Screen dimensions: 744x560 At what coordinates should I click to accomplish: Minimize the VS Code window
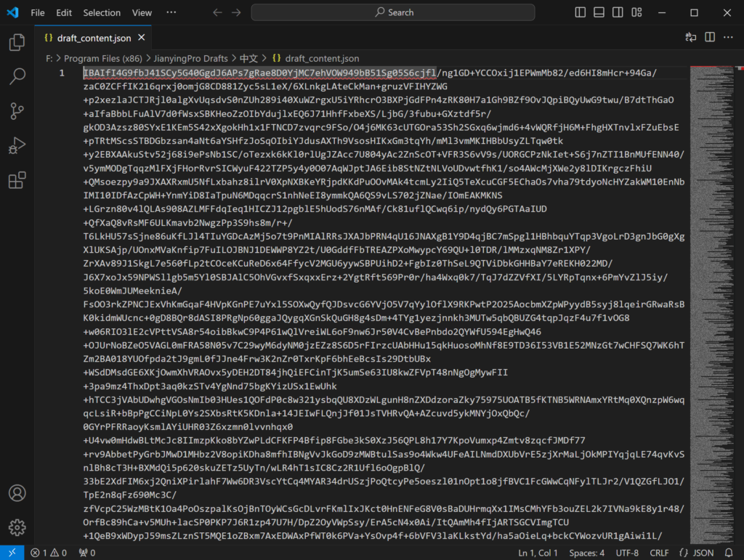(662, 12)
